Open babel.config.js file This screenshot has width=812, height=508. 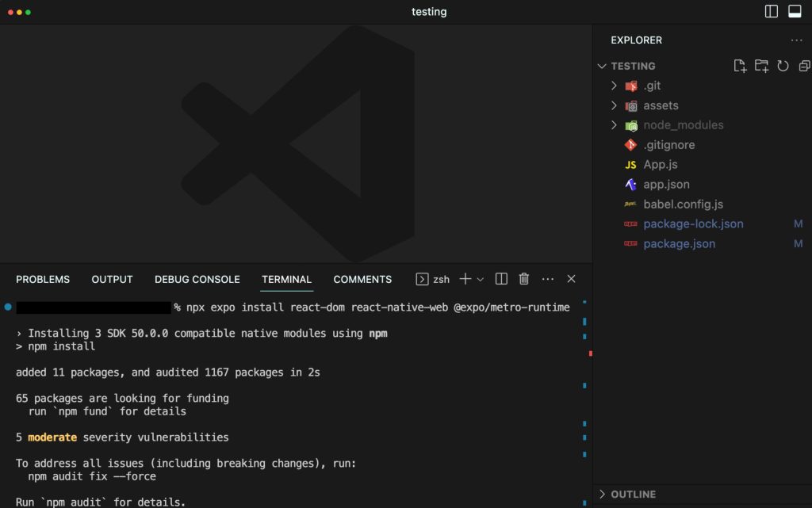[x=683, y=204]
